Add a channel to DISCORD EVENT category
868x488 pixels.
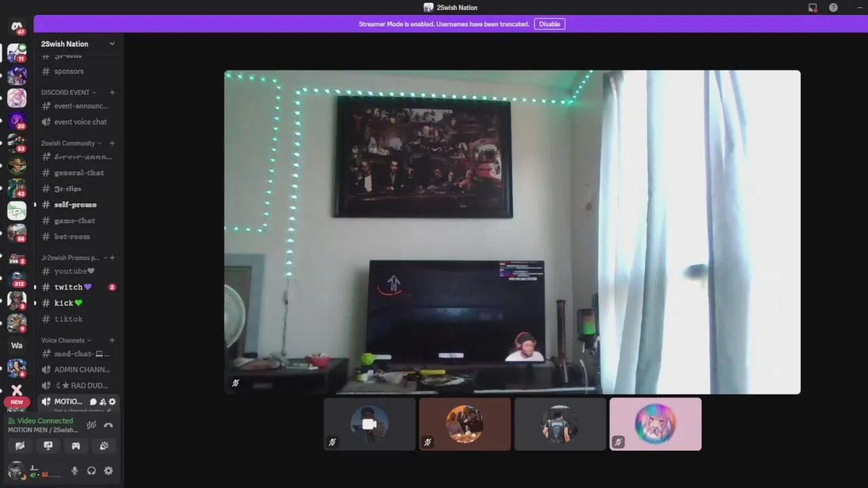[x=113, y=92]
